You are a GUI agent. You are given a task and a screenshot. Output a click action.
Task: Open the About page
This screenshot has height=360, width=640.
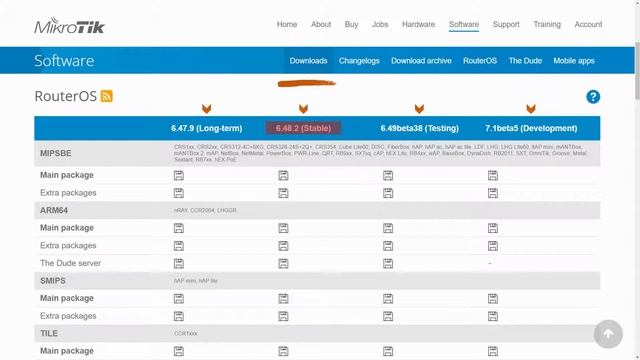pos(321,24)
